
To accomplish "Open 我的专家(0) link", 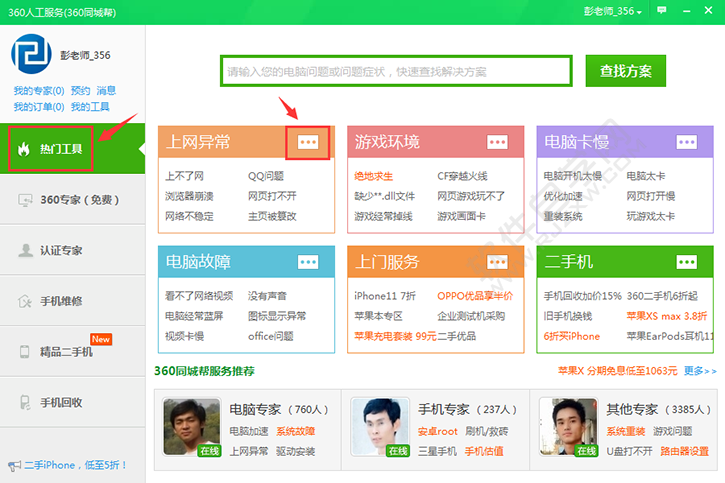I will click(x=39, y=90).
